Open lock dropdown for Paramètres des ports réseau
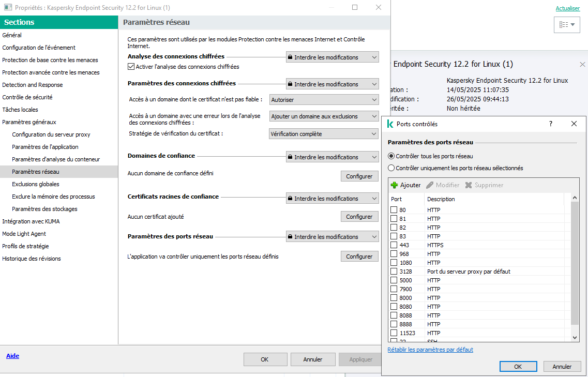Image resolution: width=588 pixels, height=377 pixels. 332,237
